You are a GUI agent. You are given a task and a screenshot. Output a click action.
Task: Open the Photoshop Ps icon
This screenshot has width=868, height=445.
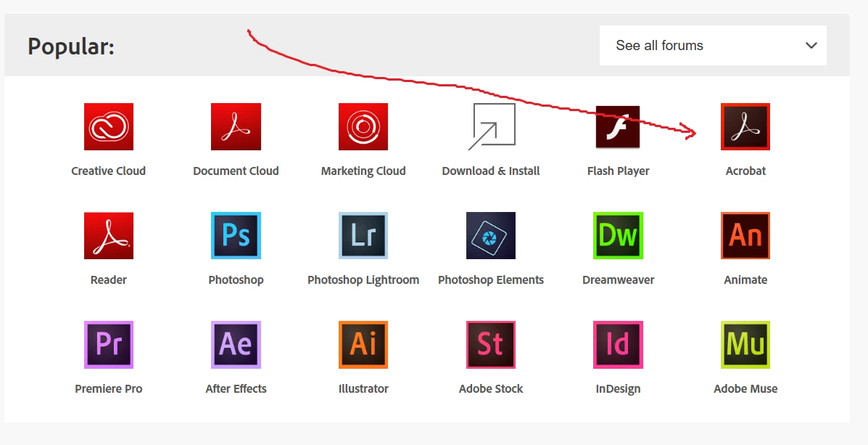coord(236,235)
